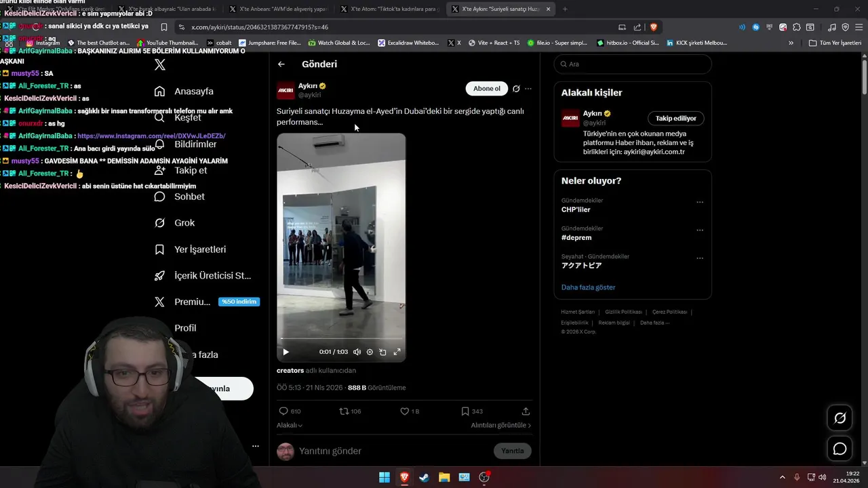This screenshot has height=488, width=868.
Task: Open File Explorer from taskbar
Action: 444,477
